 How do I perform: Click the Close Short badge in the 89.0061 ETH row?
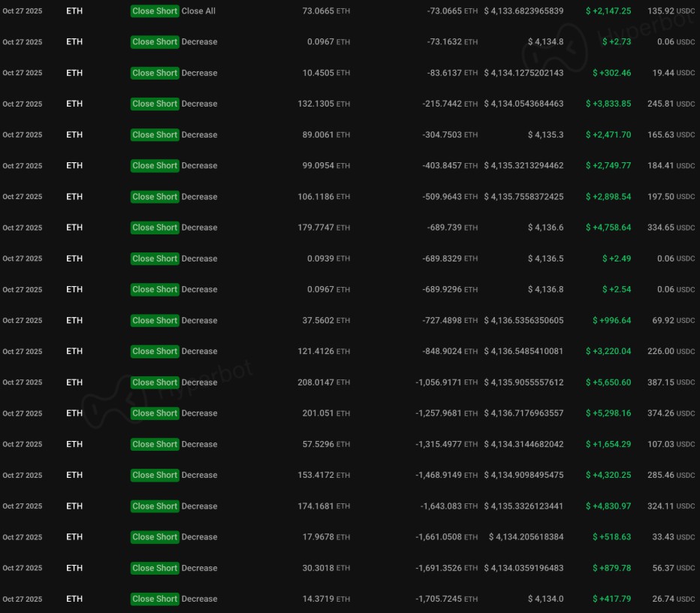click(x=155, y=134)
